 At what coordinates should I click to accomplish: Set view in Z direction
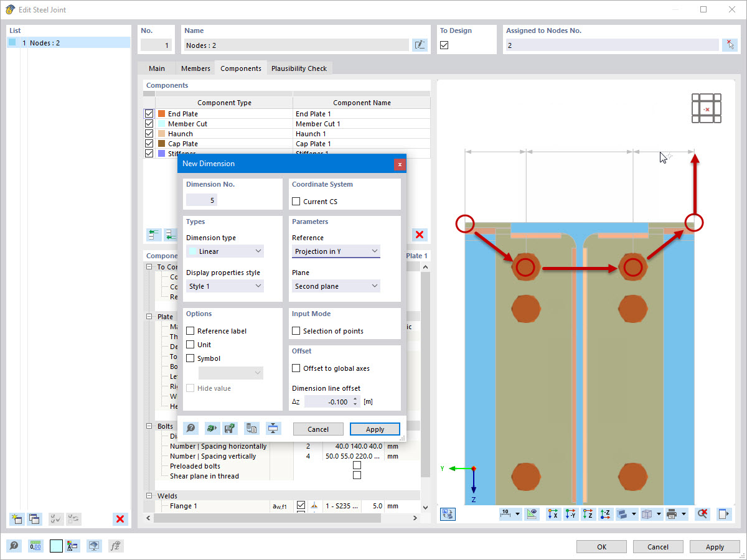tap(588, 514)
